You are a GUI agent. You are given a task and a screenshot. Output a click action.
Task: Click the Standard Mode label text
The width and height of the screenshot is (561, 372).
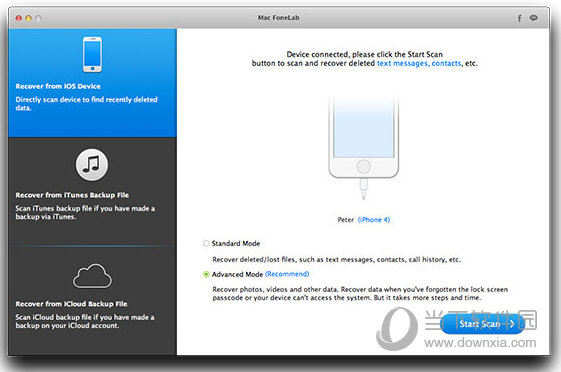236,244
